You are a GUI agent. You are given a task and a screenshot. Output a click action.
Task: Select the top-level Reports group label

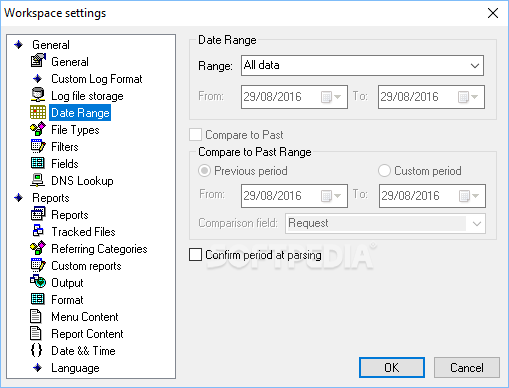click(51, 198)
